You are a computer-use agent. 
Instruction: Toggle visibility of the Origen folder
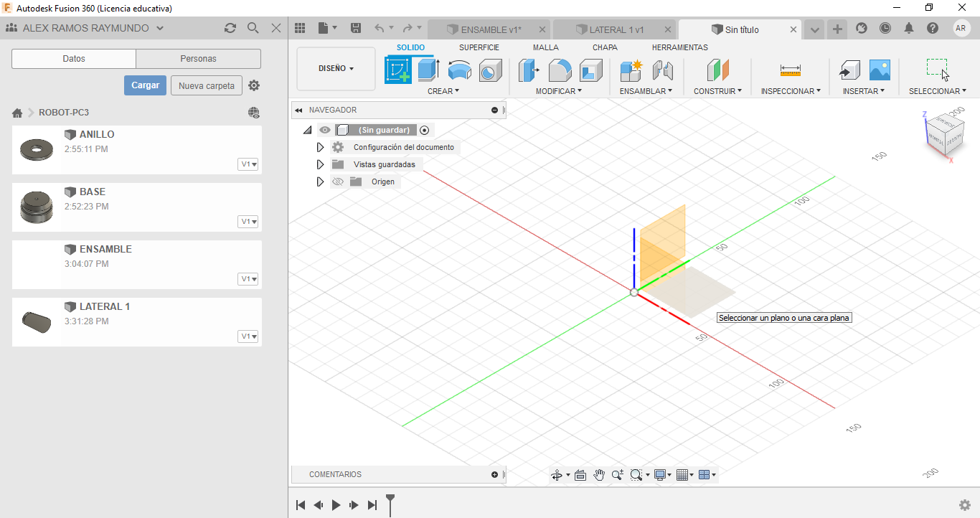point(338,182)
